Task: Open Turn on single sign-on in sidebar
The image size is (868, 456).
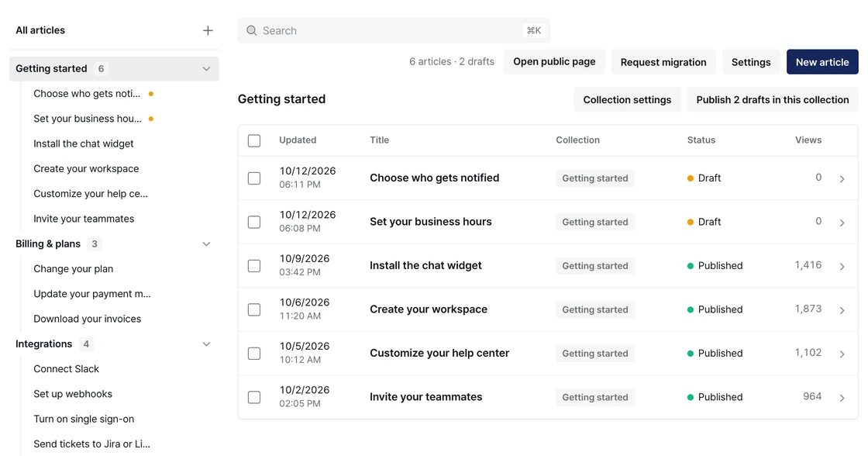Action: tap(84, 419)
